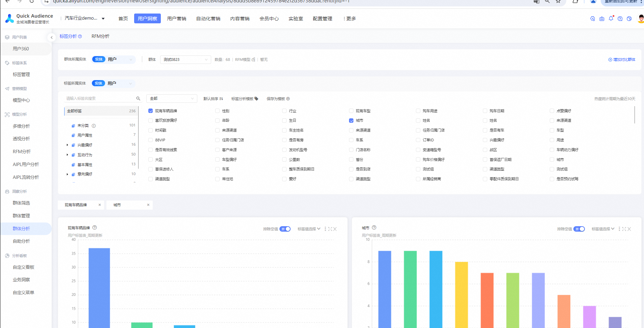This screenshot has width=644, height=328.
Task: Open 群体所属实体 用户 dropdown
Action: 114,60
